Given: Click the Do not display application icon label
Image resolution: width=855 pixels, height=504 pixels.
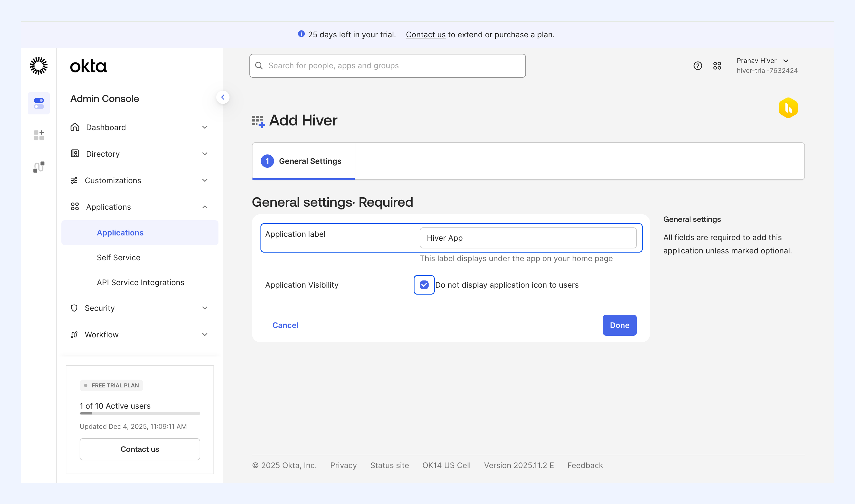Looking at the screenshot, I should (x=507, y=285).
